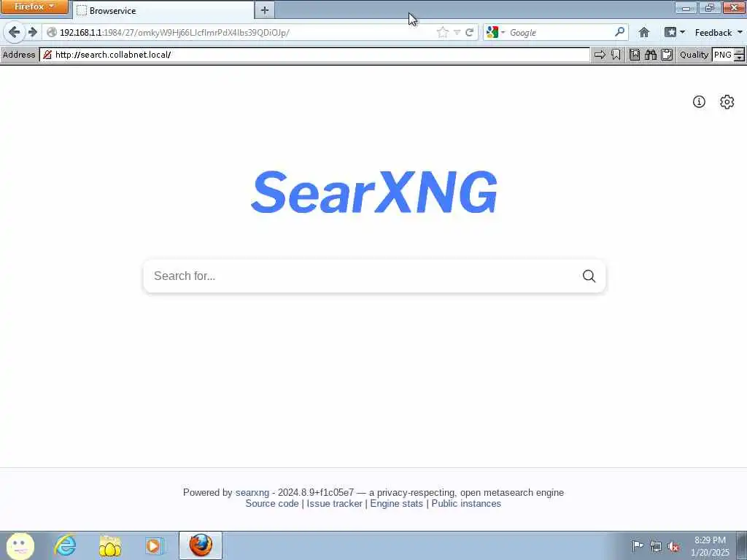The image size is (747, 560).
Task: Open the searxng link in footer
Action: [x=252, y=492]
